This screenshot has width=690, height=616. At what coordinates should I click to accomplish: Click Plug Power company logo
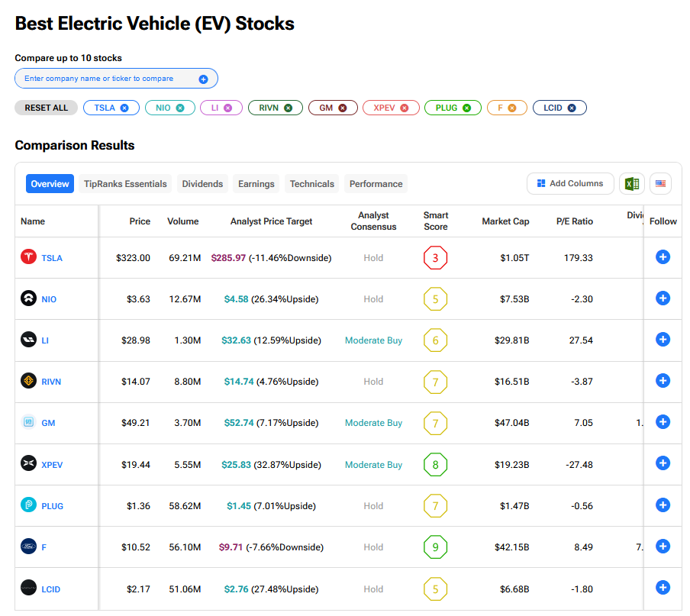coord(28,505)
